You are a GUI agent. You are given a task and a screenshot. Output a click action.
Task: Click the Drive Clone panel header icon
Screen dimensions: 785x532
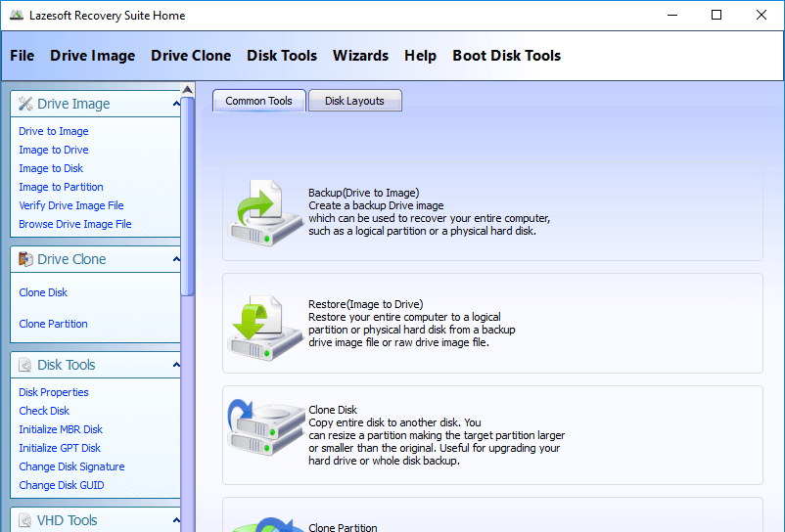point(25,259)
